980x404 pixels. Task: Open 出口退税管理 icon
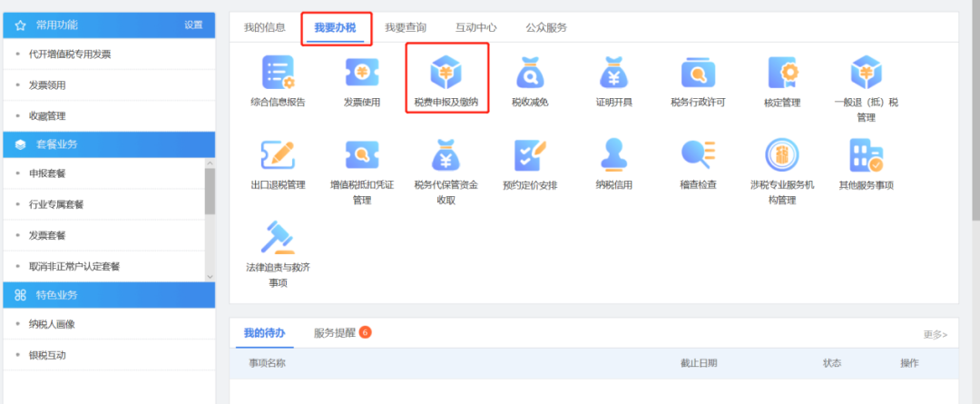279,156
